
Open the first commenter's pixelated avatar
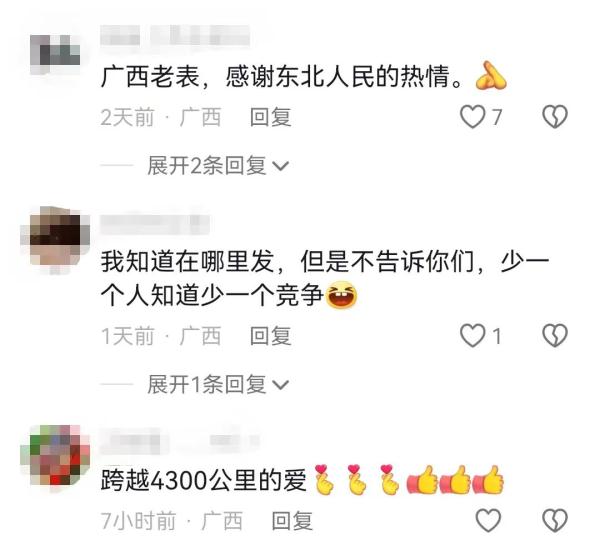tap(55, 54)
